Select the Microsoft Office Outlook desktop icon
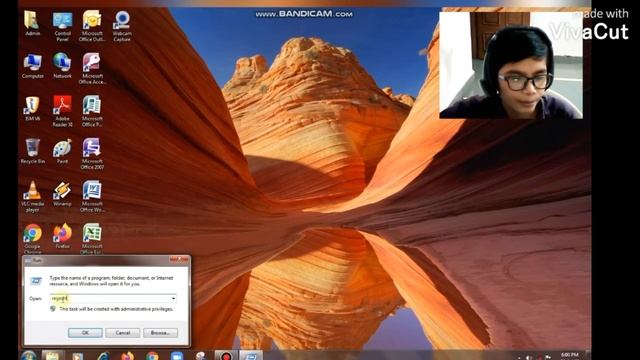640x360 pixels. click(92, 26)
